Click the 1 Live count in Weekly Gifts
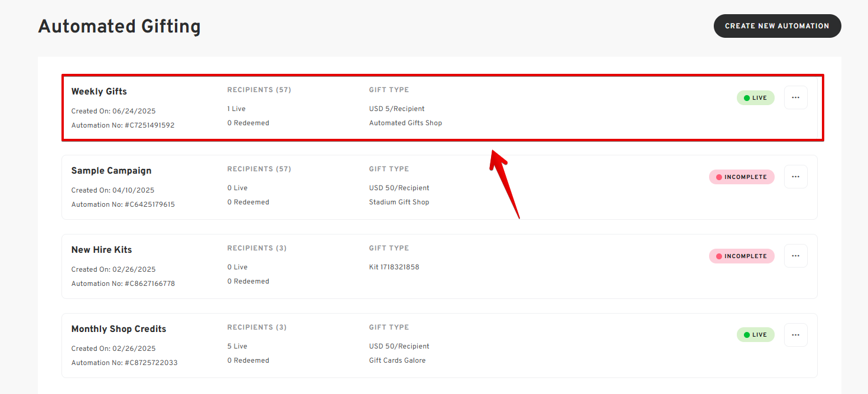The height and width of the screenshot is (394, 868). (x=236, y=109)
